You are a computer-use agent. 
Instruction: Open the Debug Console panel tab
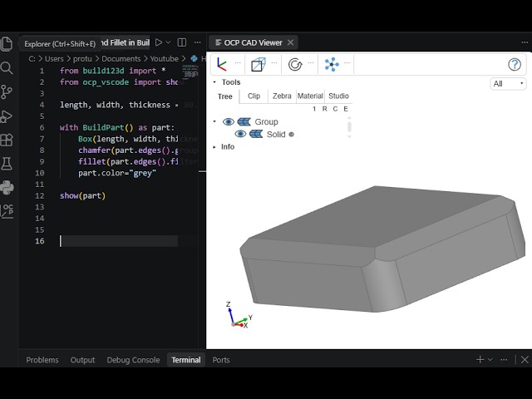[x=133, y=360]
